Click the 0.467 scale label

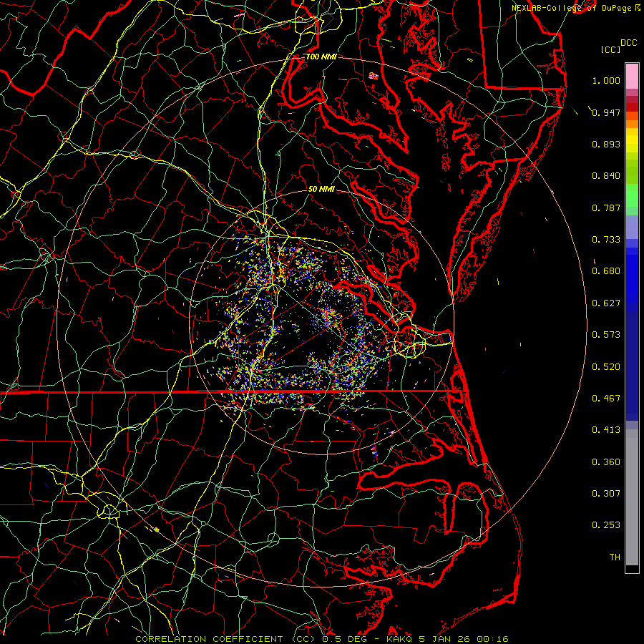[606, 399]
